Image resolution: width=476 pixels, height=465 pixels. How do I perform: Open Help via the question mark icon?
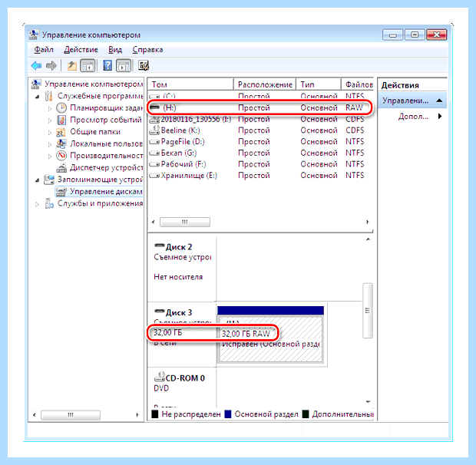pyautogui.click(x=107, y=65)
